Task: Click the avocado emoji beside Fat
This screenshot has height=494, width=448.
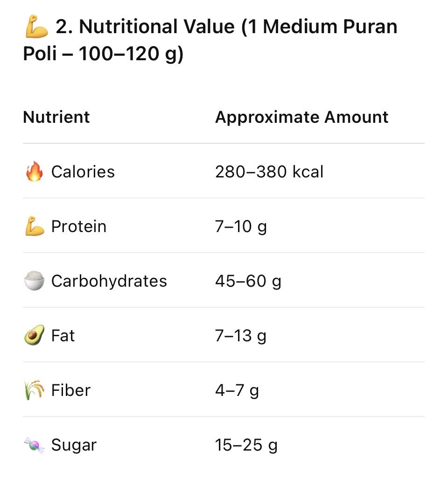Action: [34, 335]
